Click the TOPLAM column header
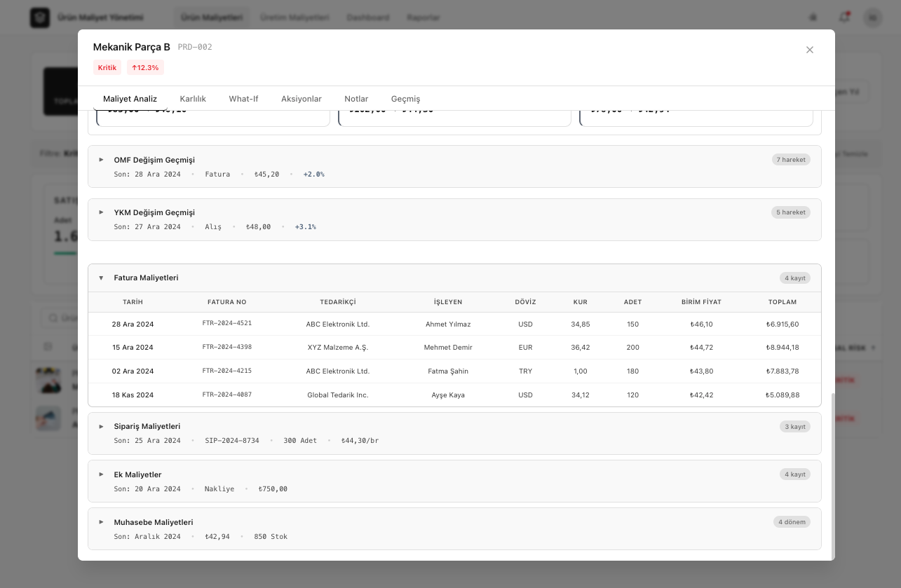Viewport: 901px width, 588px height. coord(782,302)
